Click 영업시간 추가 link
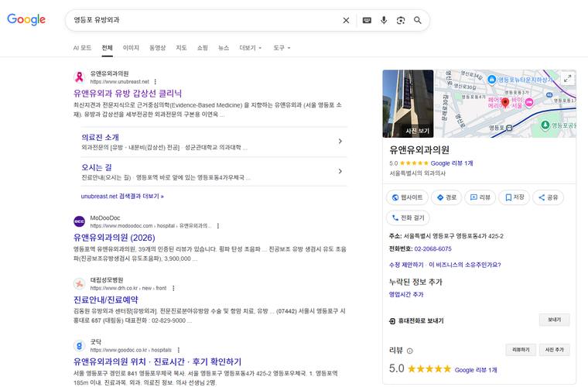588x387 pixels. pyautogui.click(x=406, y=295)
